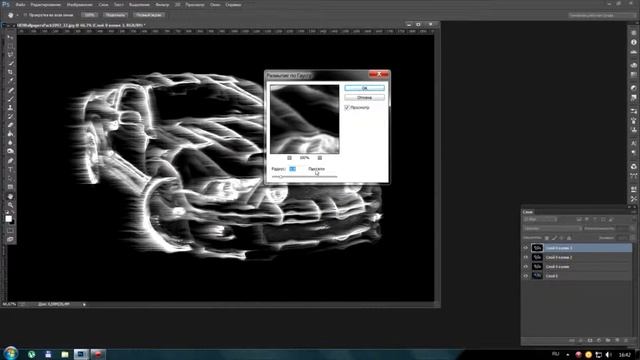The image size is (640, 360).
Task: Open the Изображение menu
Action: click(x=80, y=4)
